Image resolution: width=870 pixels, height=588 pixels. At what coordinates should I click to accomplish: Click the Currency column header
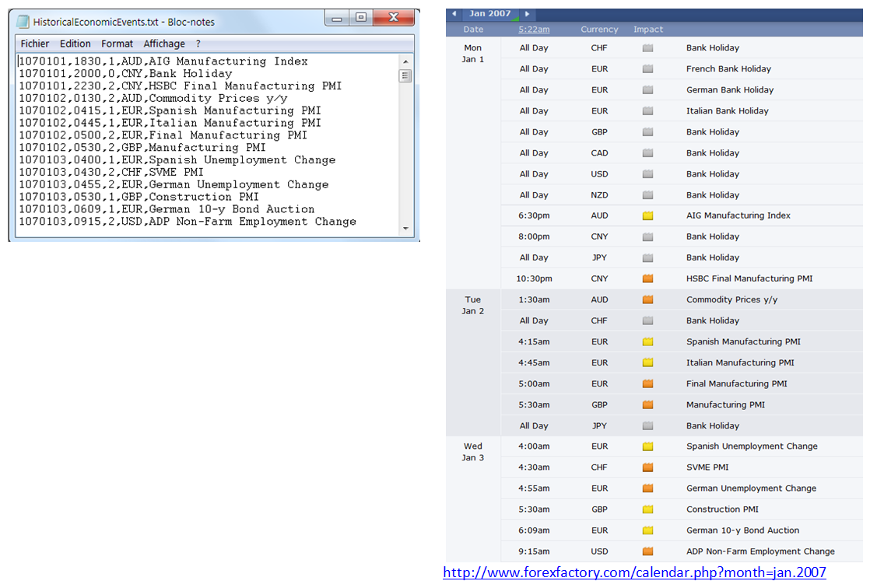click(599, 30)
